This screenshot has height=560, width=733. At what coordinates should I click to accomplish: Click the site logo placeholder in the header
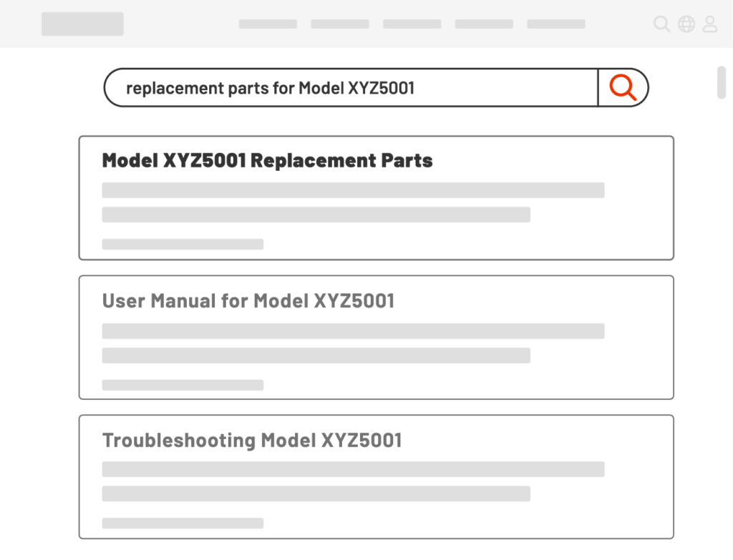tap(82, 24)
